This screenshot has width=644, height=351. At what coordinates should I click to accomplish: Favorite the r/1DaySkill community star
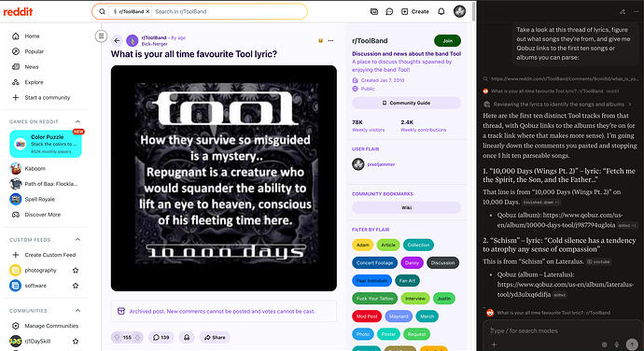click(x=76, y=341)
